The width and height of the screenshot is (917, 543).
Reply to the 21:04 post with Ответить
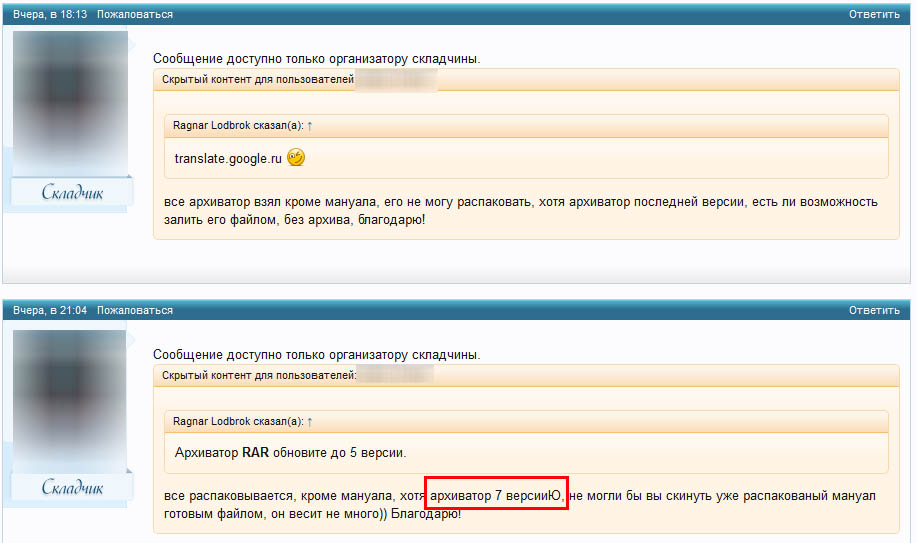[x=874, y=310]
